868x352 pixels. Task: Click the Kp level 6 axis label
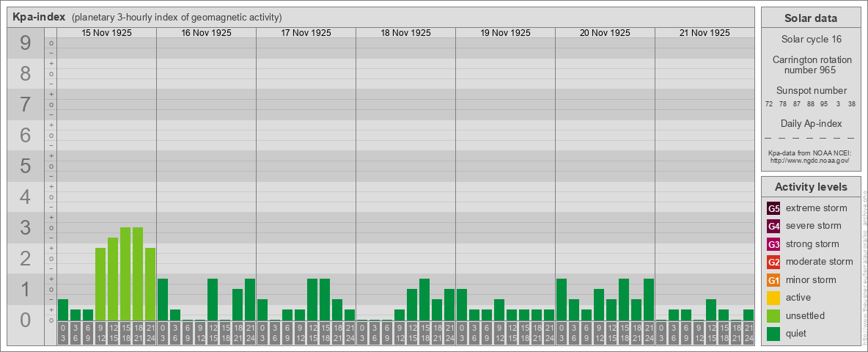(x=26, y=135)
